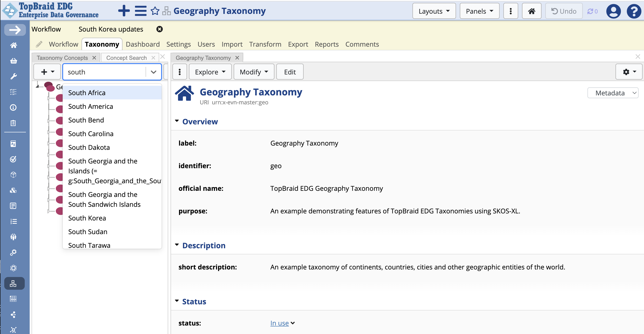Open the Export tab
This screenshot has width=644, height=334.
(298, 44)
